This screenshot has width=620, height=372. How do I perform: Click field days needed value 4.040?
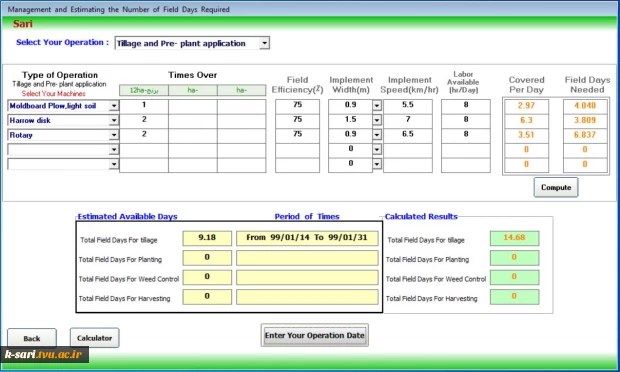click(x=585, y=106)
